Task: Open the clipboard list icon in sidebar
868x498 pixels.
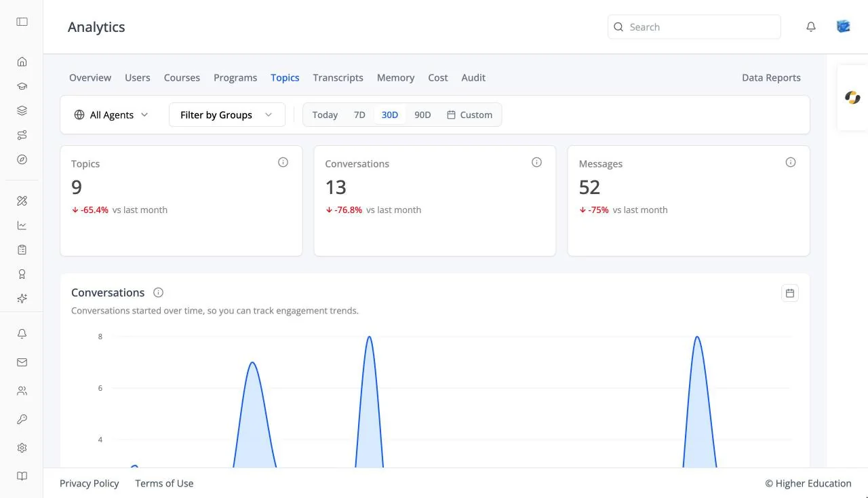Action: tap(22, 250)
